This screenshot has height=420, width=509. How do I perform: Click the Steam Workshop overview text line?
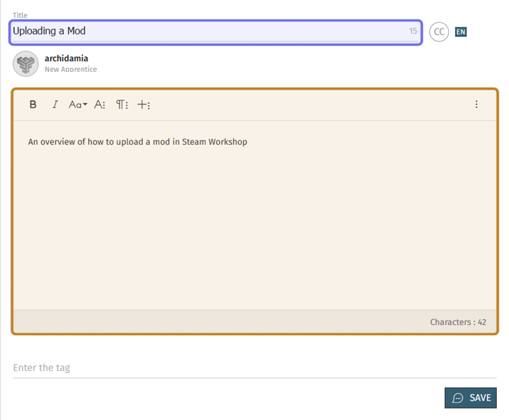tap(137, 142)
